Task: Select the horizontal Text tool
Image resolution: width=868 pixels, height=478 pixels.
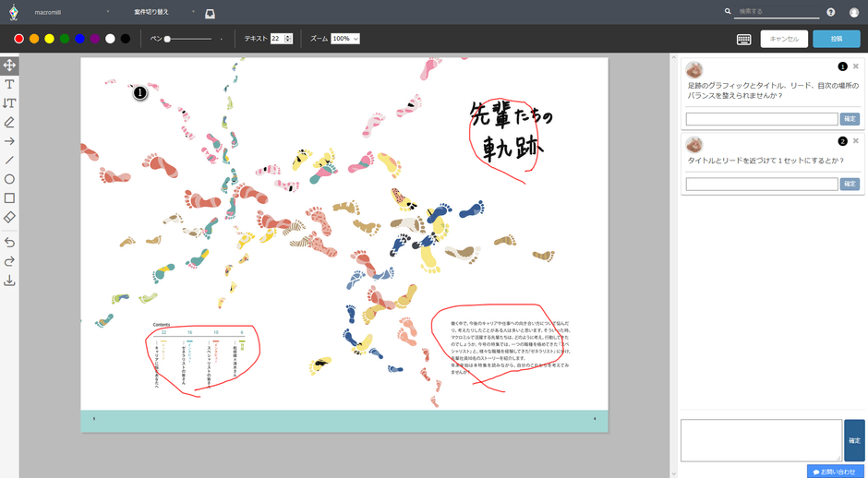Action: (9, 84)
